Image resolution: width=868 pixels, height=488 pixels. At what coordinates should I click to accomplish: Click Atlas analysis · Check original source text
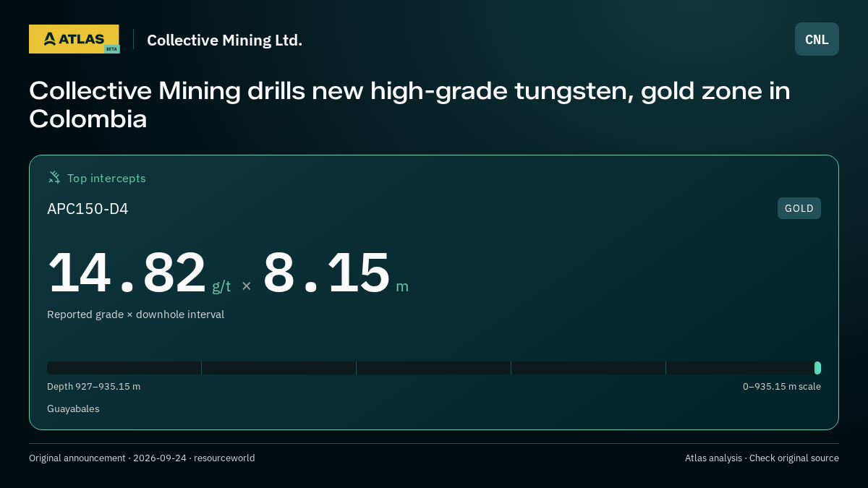click(762, 458)
